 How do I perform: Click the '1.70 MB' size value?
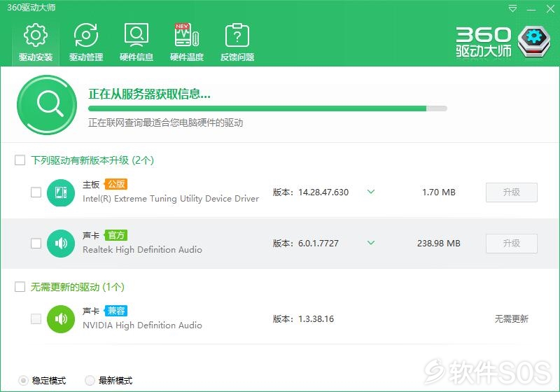click(439, 192)
